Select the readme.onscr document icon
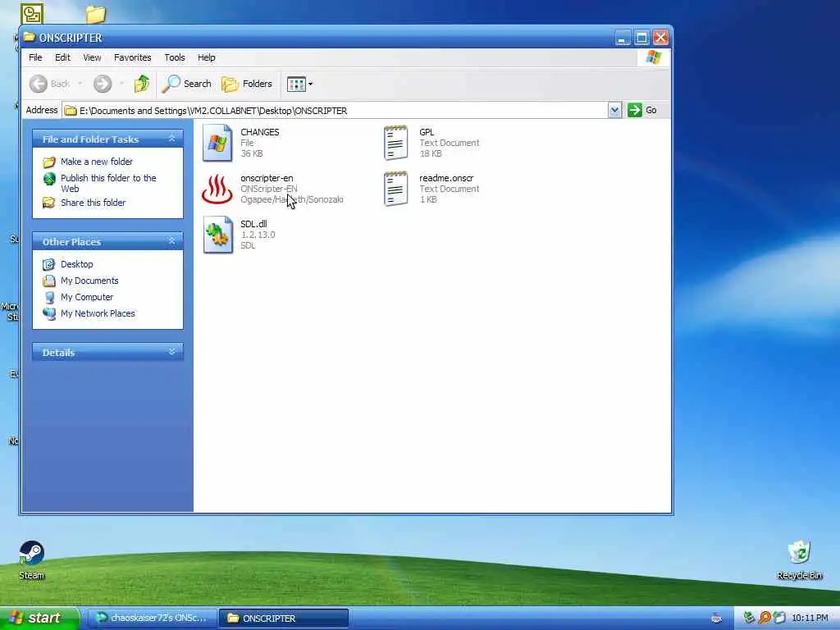The height and width of the screenshot is (630, 840). [396, 189]
